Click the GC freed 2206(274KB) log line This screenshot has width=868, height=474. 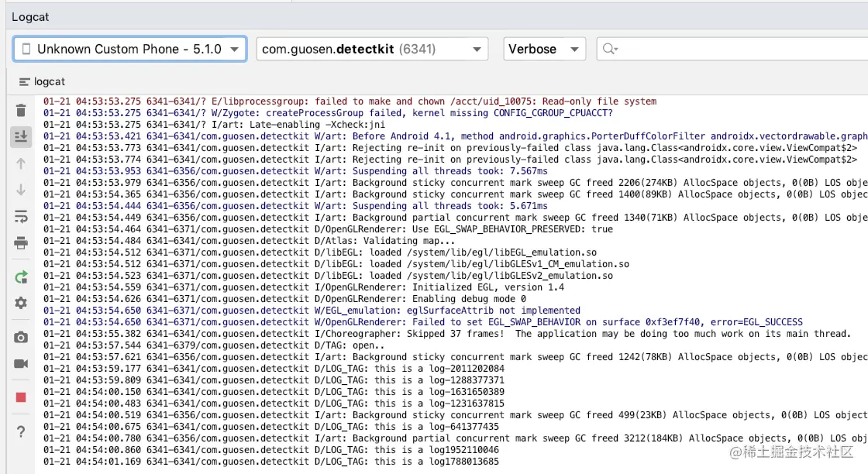pyautogui.click(x=456, y=183)
